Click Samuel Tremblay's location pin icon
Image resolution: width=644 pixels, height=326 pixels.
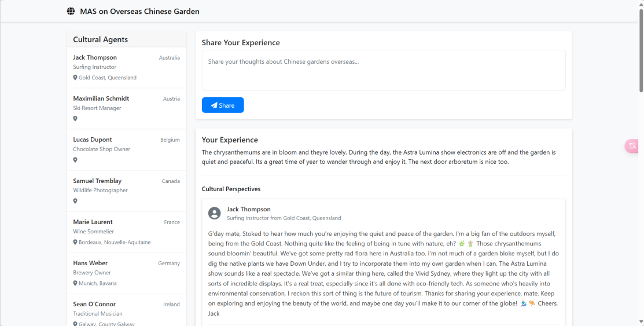[x=75, y=201]
